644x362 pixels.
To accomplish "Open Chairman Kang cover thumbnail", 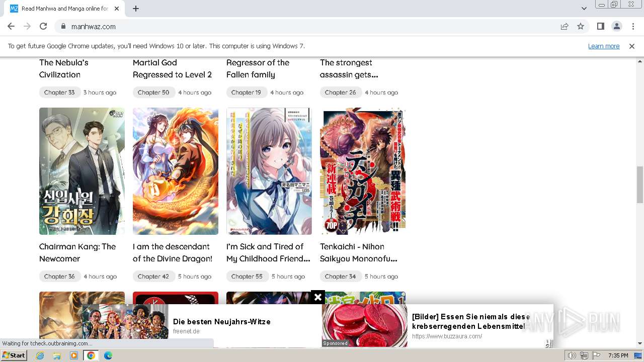I will point(82,171).
